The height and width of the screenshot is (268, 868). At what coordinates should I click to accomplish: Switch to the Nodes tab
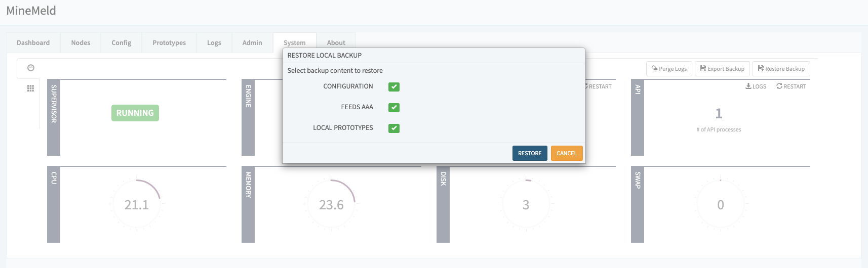pyautogui.click(x=81, y=43)
